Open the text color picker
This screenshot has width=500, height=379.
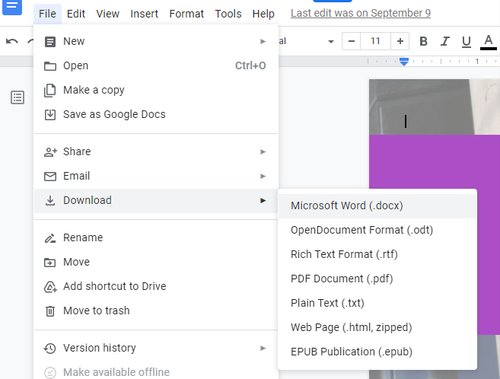click(x=488, y=42)
